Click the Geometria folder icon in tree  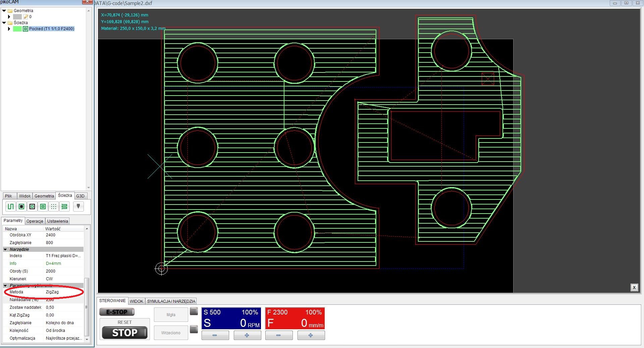click(x=10, y=11)
